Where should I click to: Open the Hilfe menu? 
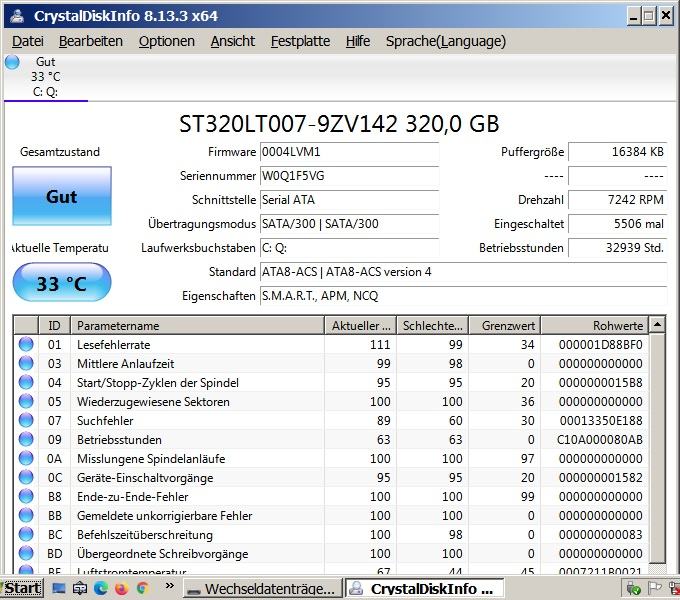click(358, 41)
